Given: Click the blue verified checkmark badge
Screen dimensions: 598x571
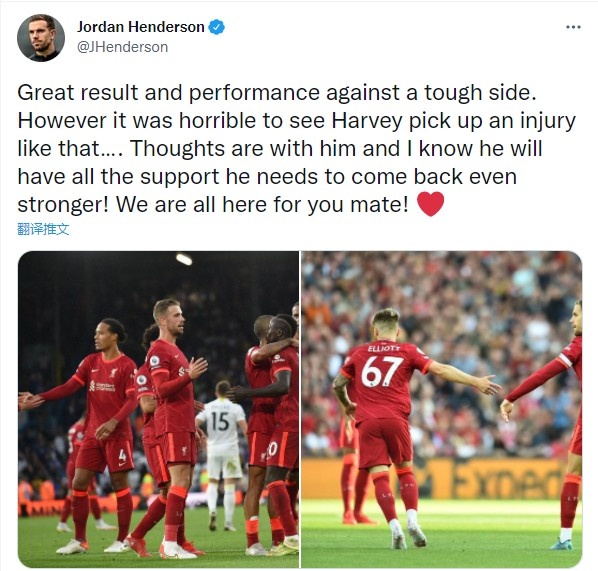Looking at the screenshot, I should pyautogui.click(x=217, y=27).
